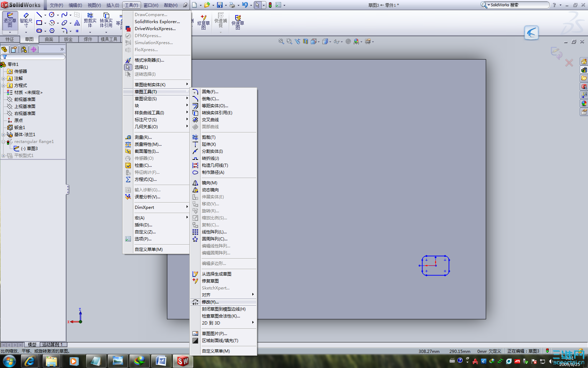Expand the 注解 tree node
Image resolution: width=588 pixels, height=368 pixels.
pyautogui.click(x=3, y=79)
